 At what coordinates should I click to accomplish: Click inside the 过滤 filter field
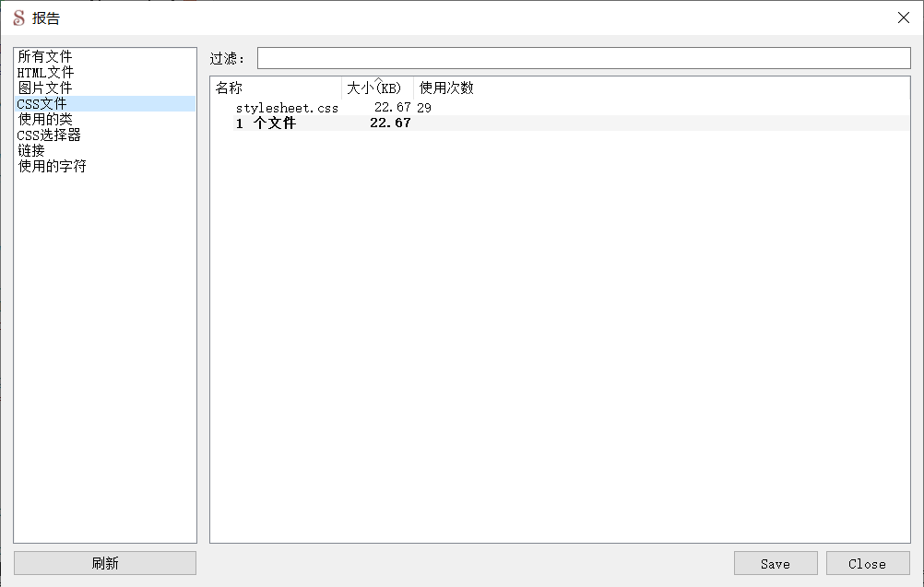(x=581, y=58)
